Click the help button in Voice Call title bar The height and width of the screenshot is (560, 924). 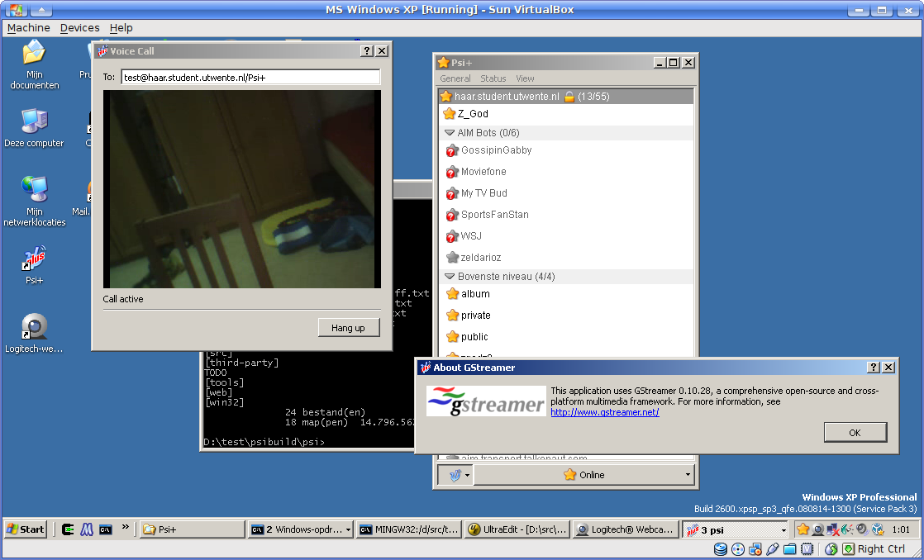click(367, 51)
